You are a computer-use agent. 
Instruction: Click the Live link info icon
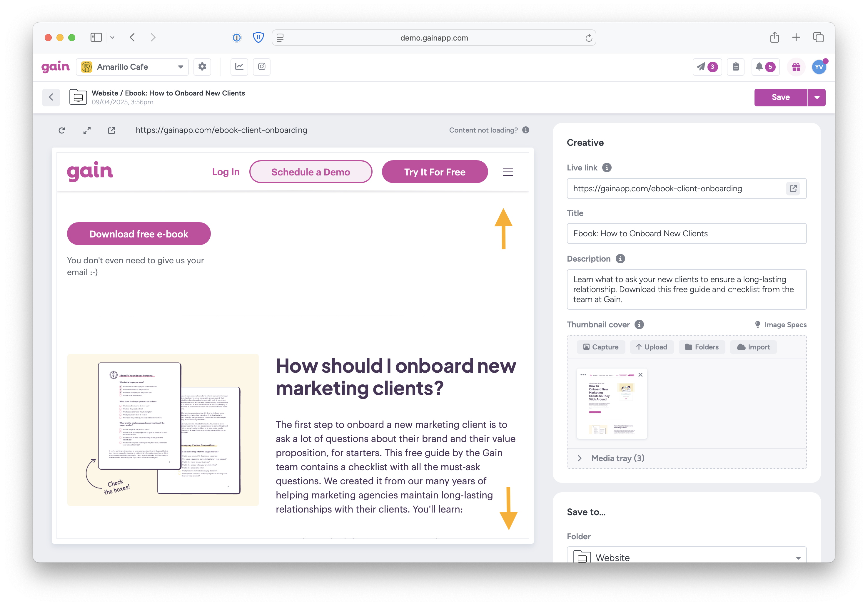607,167
